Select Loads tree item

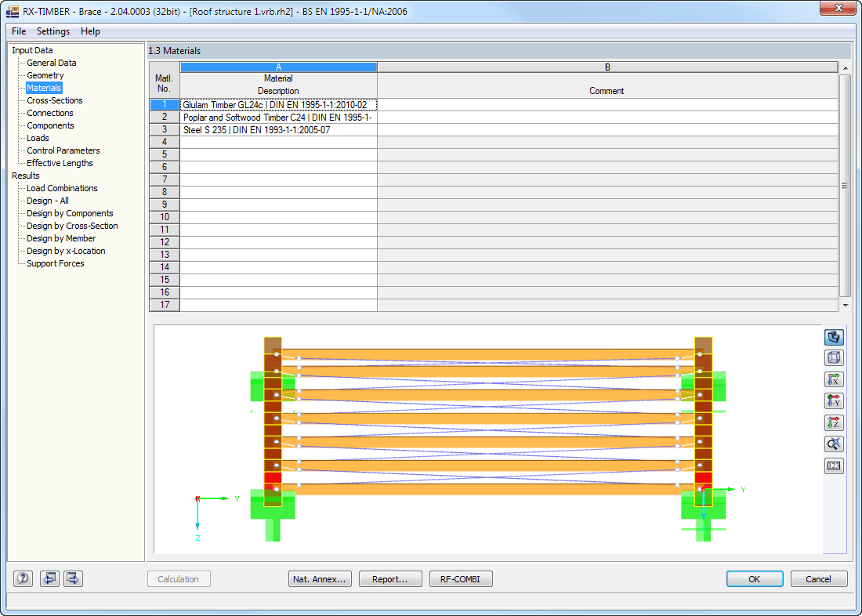(x=38, y=138)
